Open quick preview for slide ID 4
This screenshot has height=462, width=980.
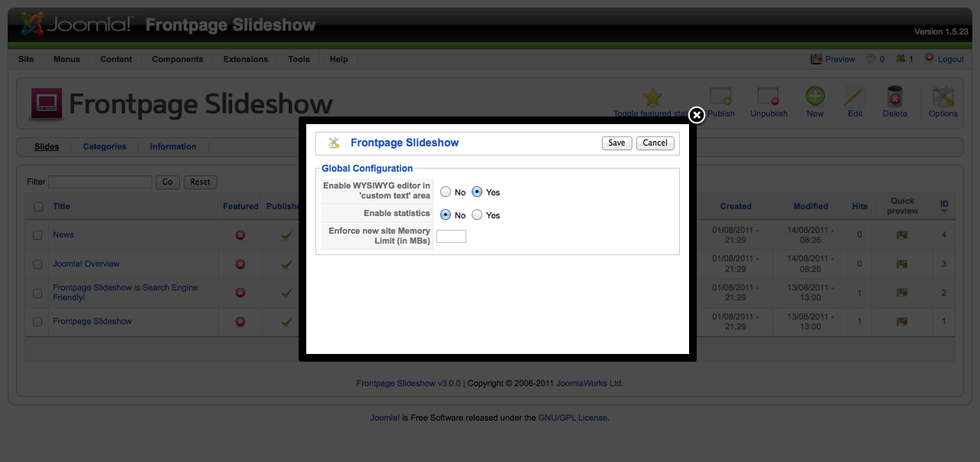pos(902,235)
